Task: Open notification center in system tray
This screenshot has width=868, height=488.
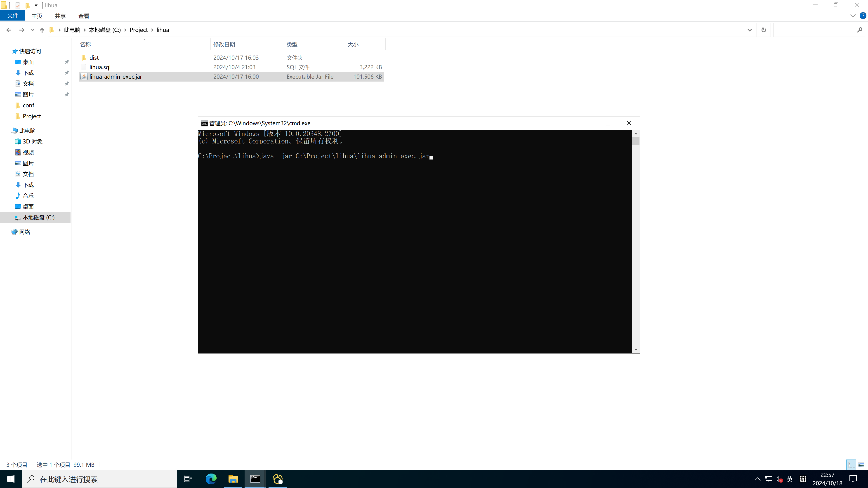Action: point(853,479)
